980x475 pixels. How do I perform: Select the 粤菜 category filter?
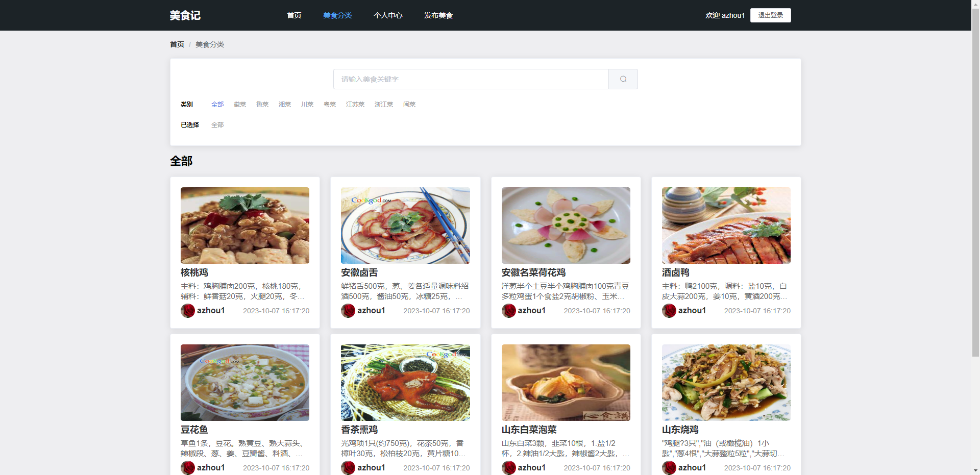tap(330, 105)
